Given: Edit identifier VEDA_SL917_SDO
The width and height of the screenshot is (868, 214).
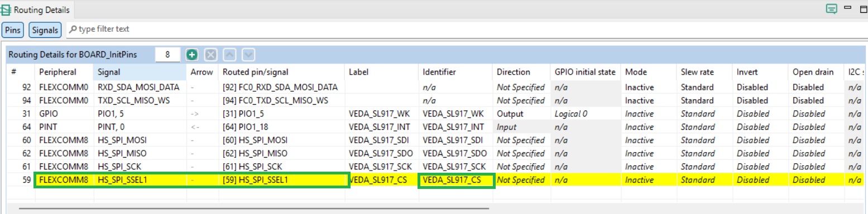Looking at the screenshot, I should click(455, 154).
